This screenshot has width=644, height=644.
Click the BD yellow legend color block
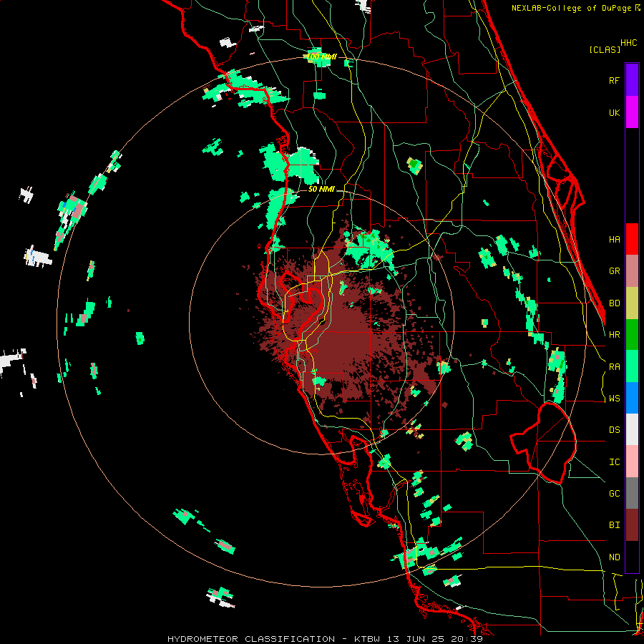pos(632,303)
